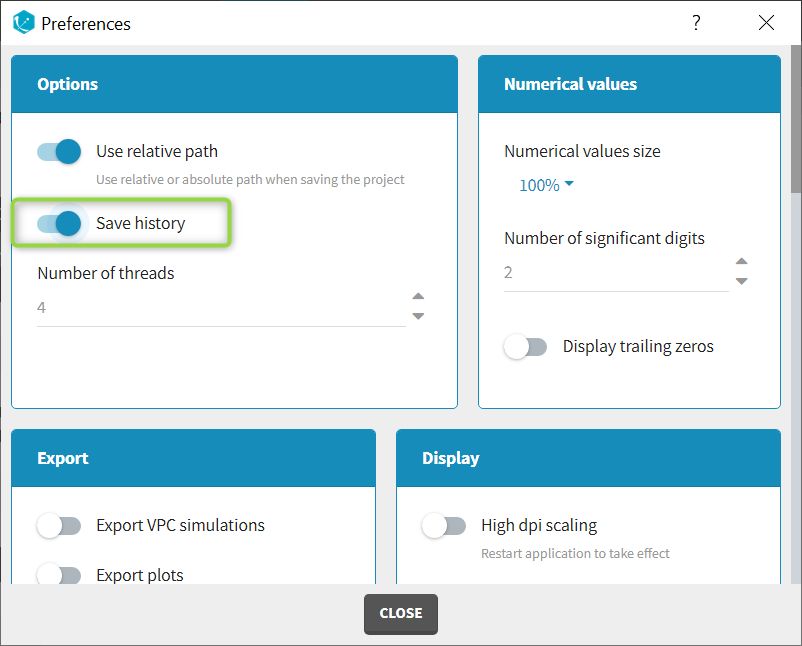Viewport: 802px width, 646px height.
Task: Enable the Export plots switch
Action: [59, 575]
